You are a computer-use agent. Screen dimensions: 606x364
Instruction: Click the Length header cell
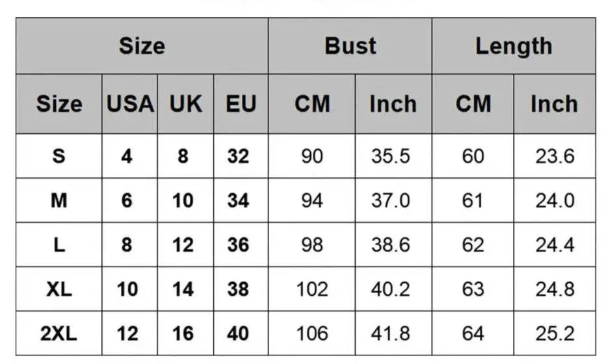click(513, 46)
